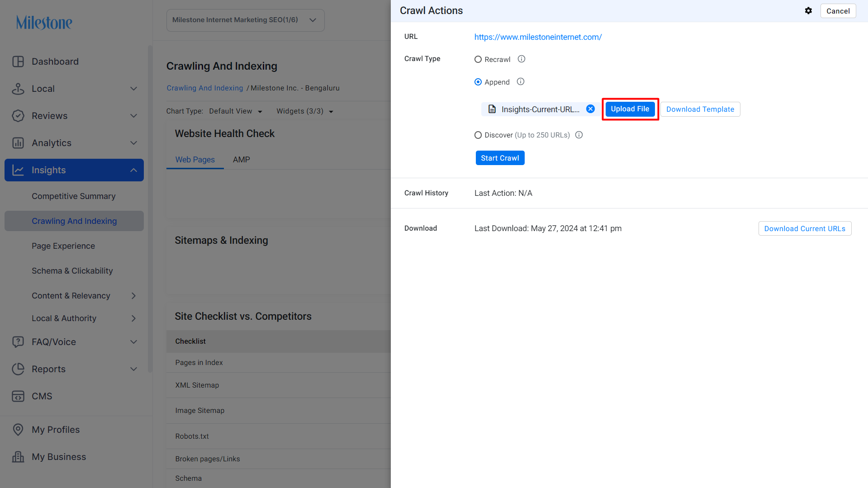Screen dimensions: 868x488
Task: Click the Milestone logo
Action: click(44, 22)
